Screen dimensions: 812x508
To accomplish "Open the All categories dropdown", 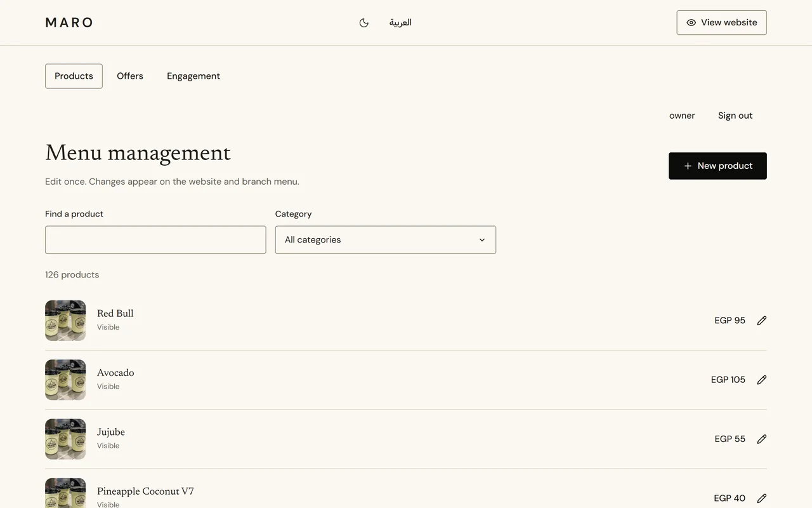I will pyautogui.click(x=386, y=240).
